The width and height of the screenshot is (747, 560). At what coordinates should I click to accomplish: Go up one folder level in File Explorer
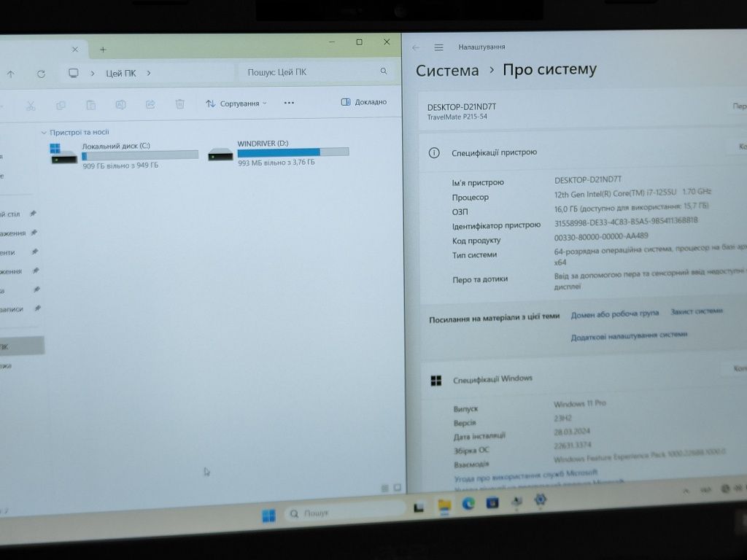coord(10,74)
